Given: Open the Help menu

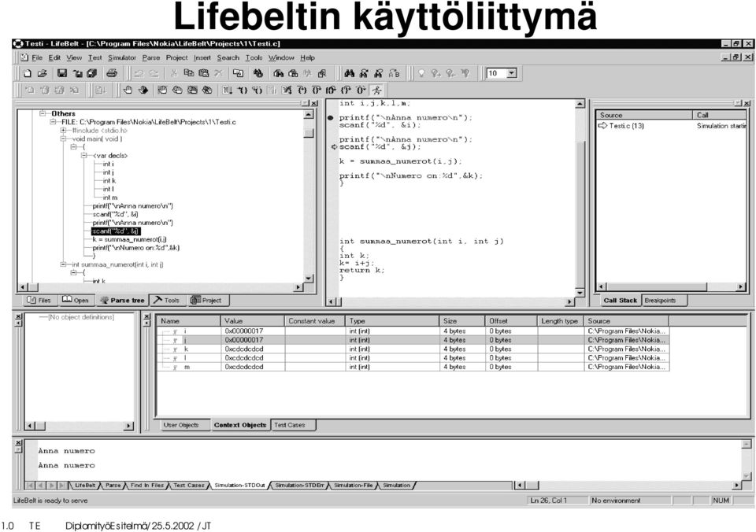Looking at the screenshot, I should [307, 57].
